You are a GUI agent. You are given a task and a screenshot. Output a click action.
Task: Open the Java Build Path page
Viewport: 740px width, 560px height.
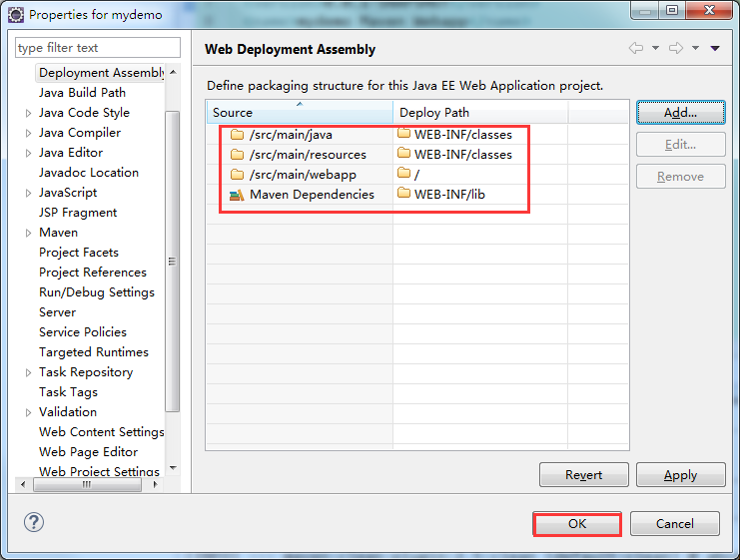coord(82,93)
